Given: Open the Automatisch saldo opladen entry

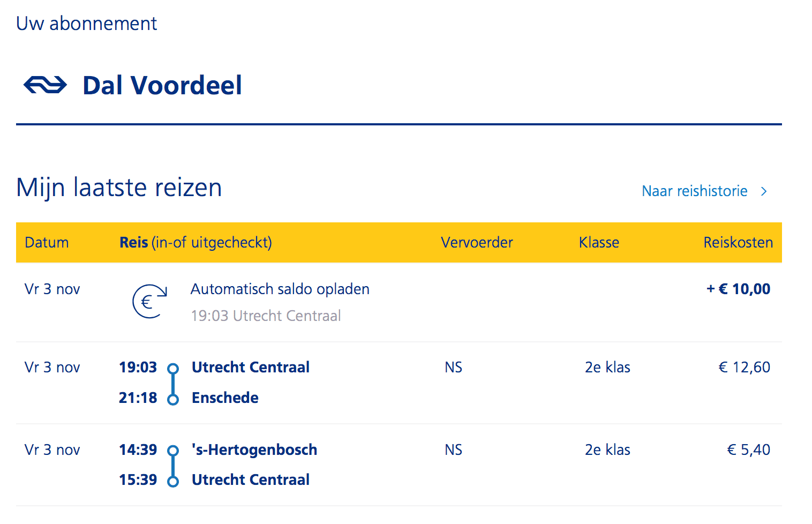Looking at the screenshot, I should (x=280, y=289).
